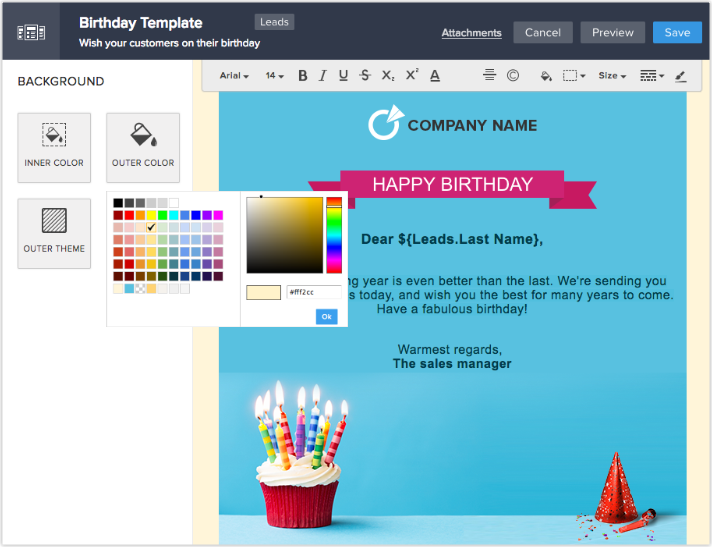Image resolution: width=712 pixels, height=547 pixels.
Task: Click the Preview button
Action: [612, 33]
